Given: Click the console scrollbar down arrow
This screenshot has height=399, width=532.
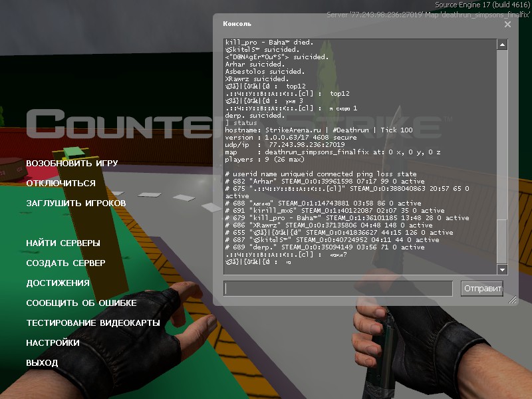Looking at the screenshot, I should coord(502,269).
